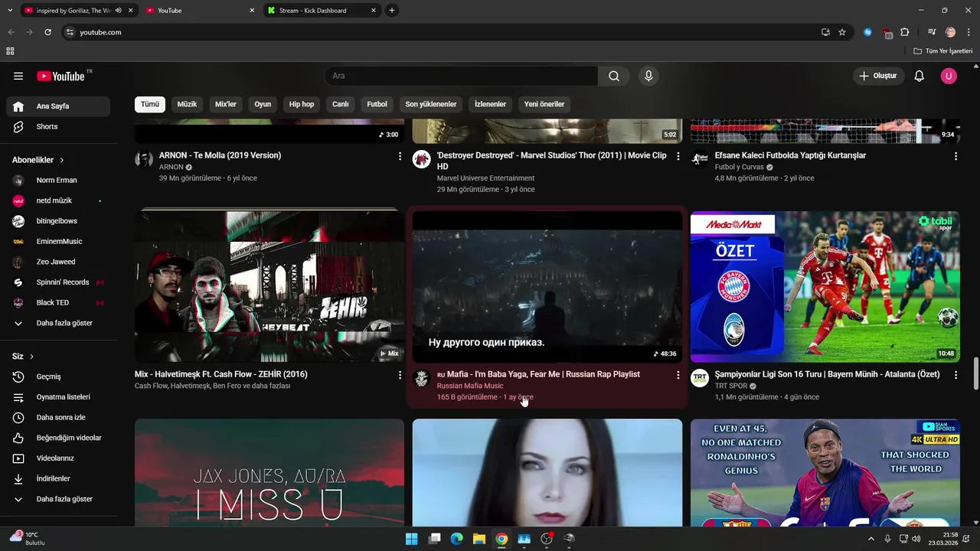This screenshot has width=980, height=551.
Task: Open İndirilenler downloads
Action: (57, 478)
